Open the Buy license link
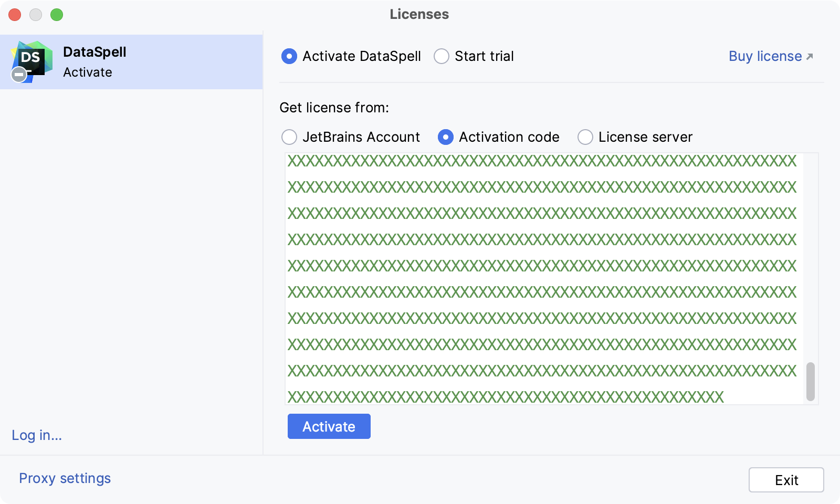The width and height of the screenshot is (840, 504). click(x=764, y=56)
